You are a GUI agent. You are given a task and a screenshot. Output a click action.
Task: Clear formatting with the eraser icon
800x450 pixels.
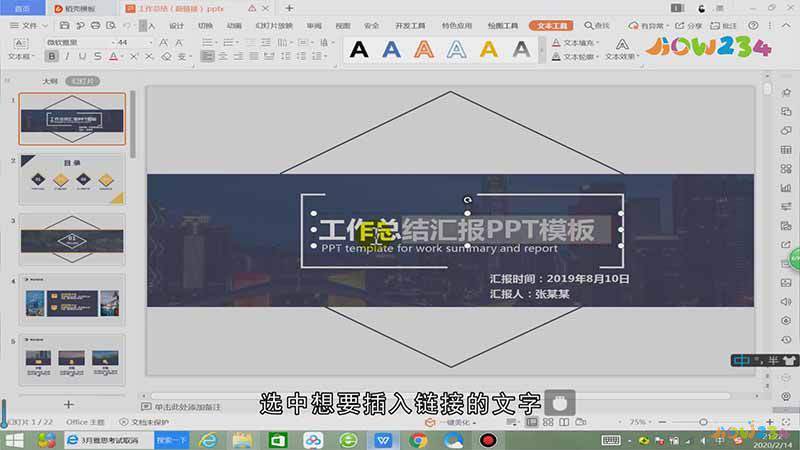(x=166, y=56)
